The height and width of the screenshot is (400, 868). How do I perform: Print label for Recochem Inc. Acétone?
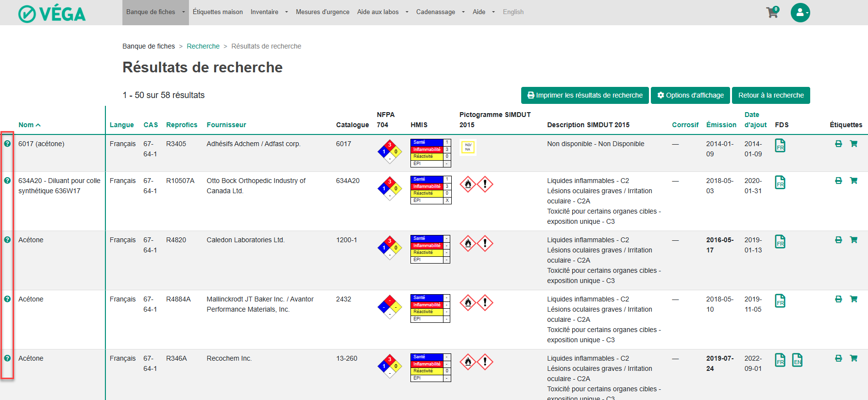838,358
